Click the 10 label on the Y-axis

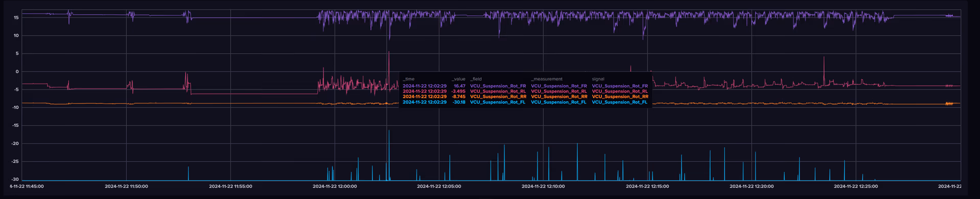16,35
